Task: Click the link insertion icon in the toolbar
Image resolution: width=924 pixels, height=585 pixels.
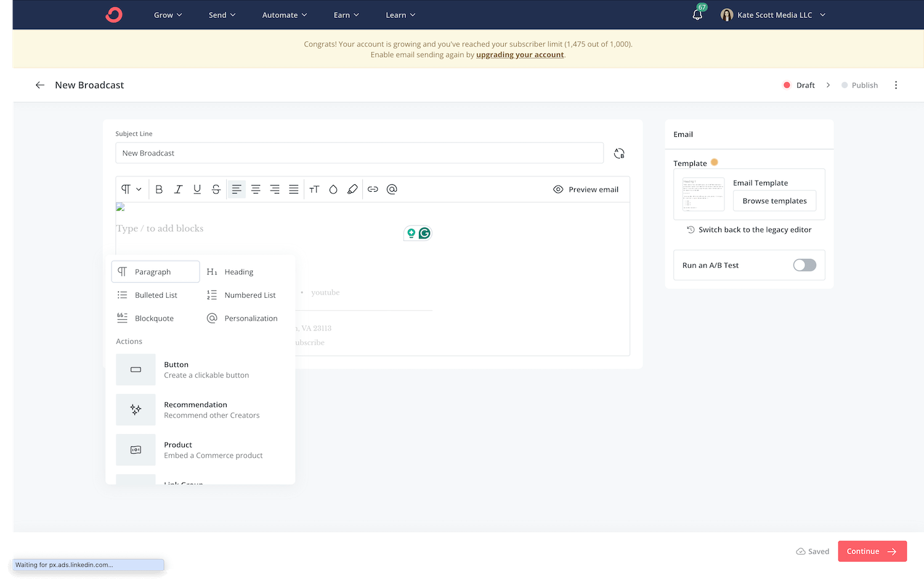Action: click(373, 189)
